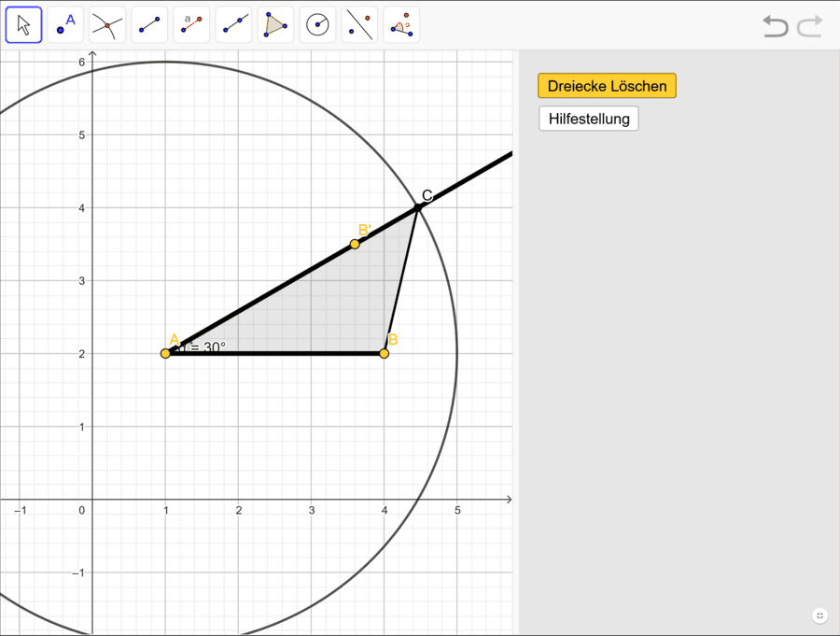Select the Point tool
Viewport: 840px width, 636px height.
65,25
